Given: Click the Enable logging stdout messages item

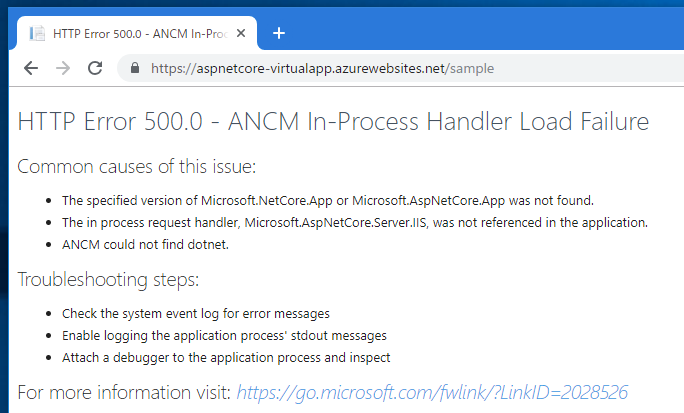Looking at the screenshot, I should point(224,335).
